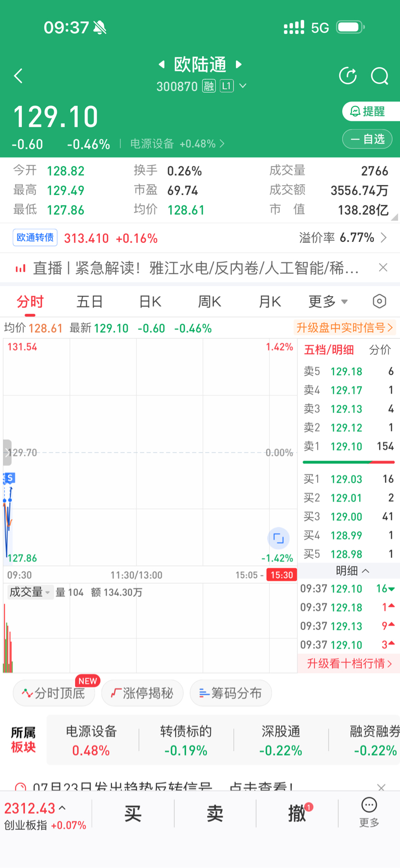400x868 pixels.
Task: Open live broadcast 雅江水电 banner
Action: [x=196, y=268]
